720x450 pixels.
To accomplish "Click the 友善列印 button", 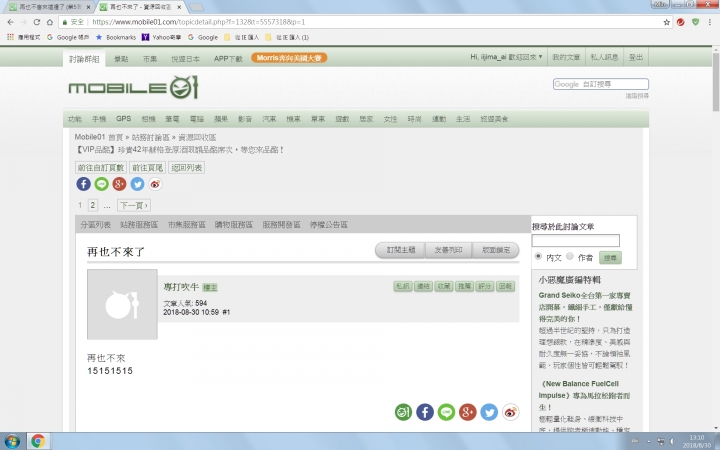I will [448, 250].
